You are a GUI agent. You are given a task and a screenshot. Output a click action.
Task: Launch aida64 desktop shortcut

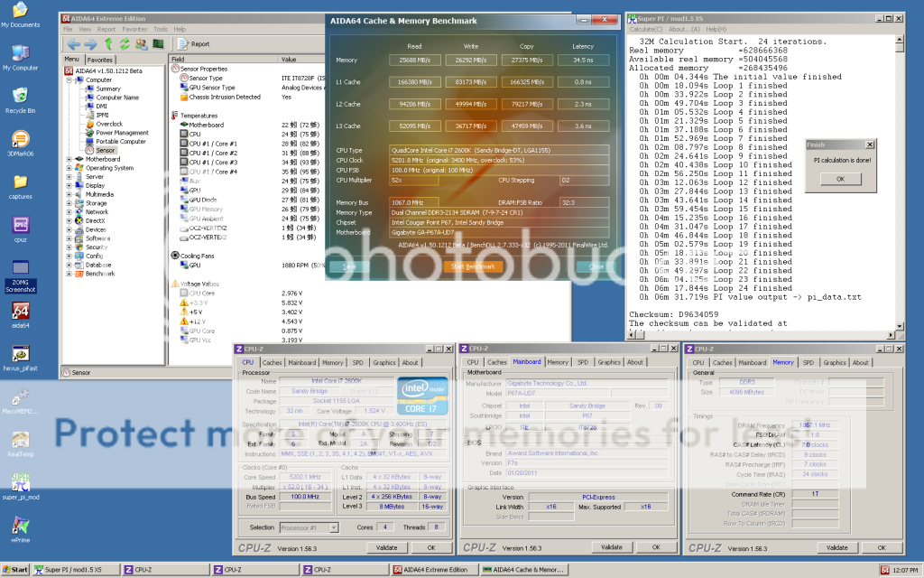click(x=20, y=315)
